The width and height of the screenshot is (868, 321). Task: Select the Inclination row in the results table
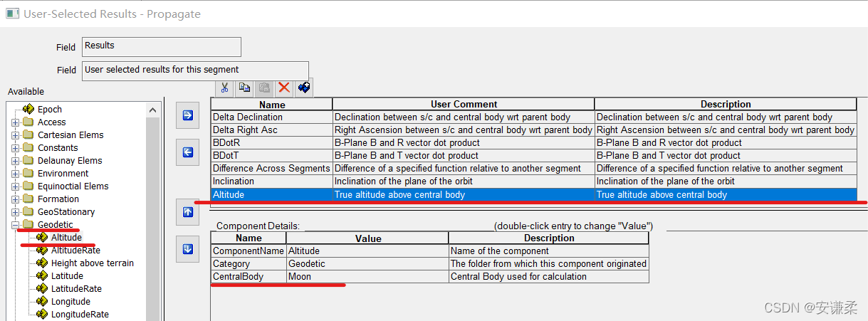coord(271,181)
